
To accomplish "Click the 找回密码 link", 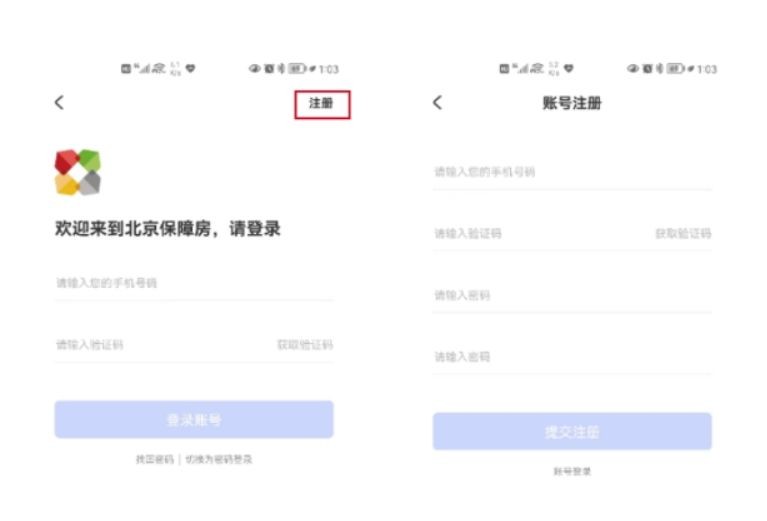I will click(155, 459).
